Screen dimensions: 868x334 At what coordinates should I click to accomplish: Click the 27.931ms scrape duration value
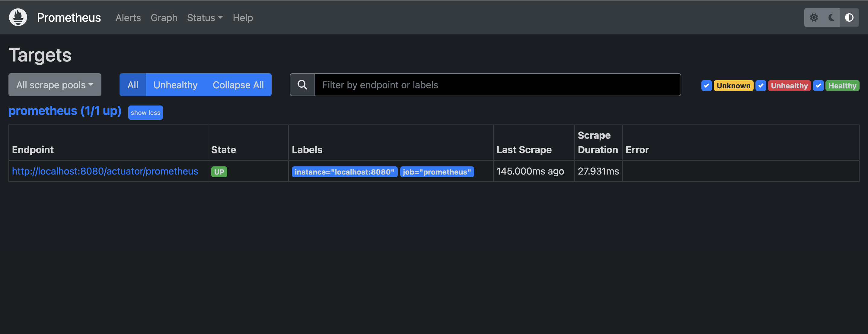coord(598,171)
